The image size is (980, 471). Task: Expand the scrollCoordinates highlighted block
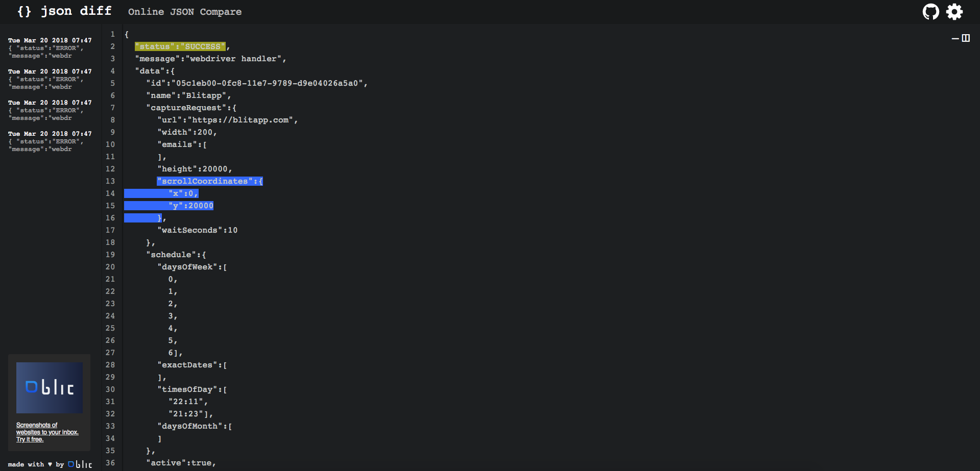click(210, 181)
